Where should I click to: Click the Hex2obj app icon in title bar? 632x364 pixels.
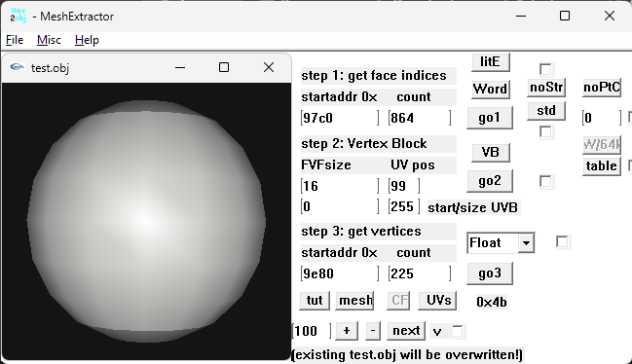pos(19,16)
